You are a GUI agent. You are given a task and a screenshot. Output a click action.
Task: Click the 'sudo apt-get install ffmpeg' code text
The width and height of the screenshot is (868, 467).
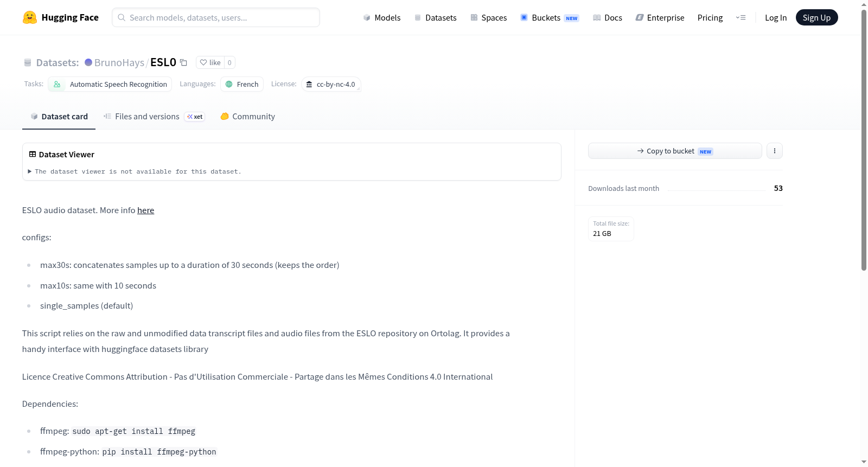pos(133,431)
